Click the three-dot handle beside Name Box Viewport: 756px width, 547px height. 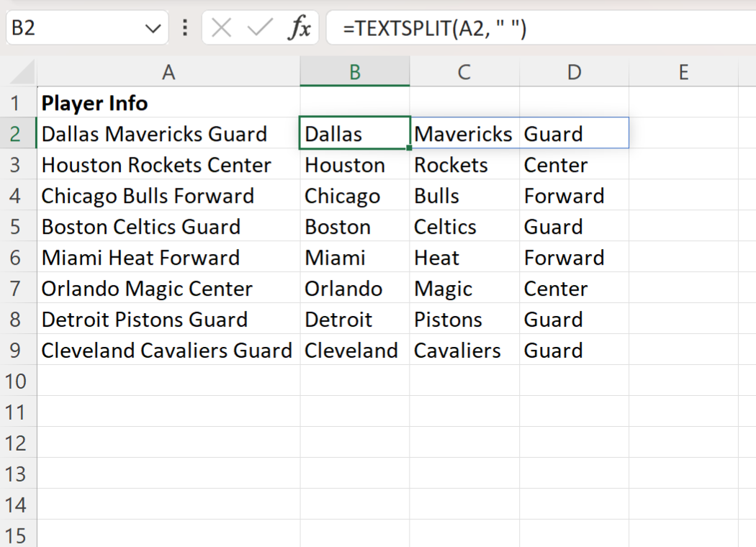click(185, 29)
